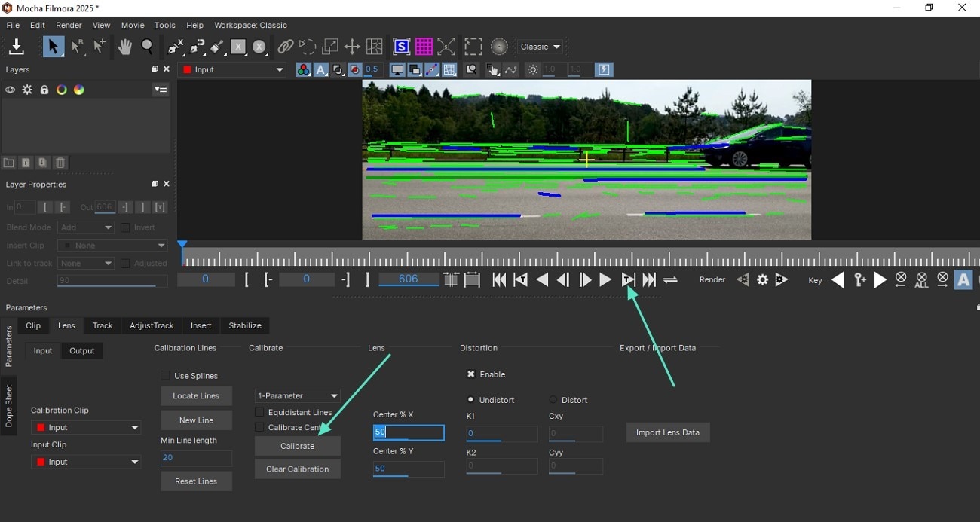Switch to the Track tab
Screen dimensions: 980x522
click(103, 325)
